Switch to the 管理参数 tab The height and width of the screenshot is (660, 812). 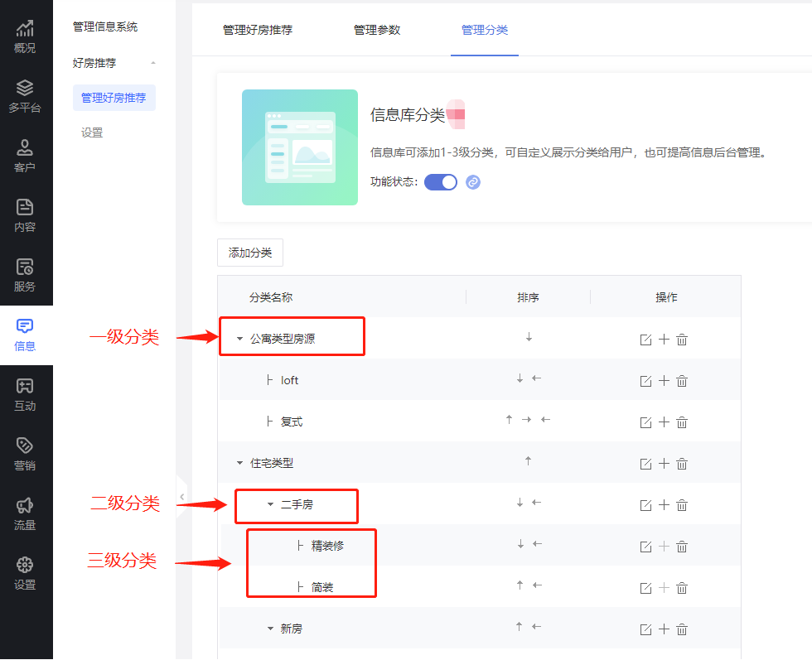[x=376, y=30]
